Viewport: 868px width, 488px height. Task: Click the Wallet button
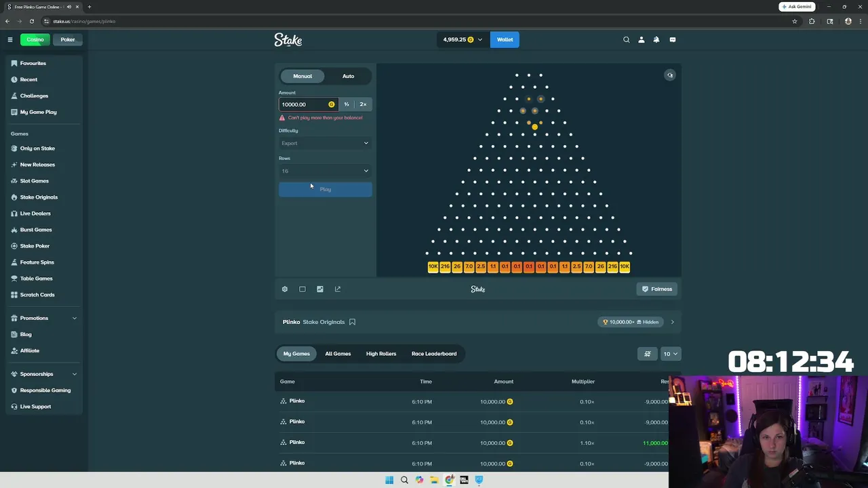point(505,39)
